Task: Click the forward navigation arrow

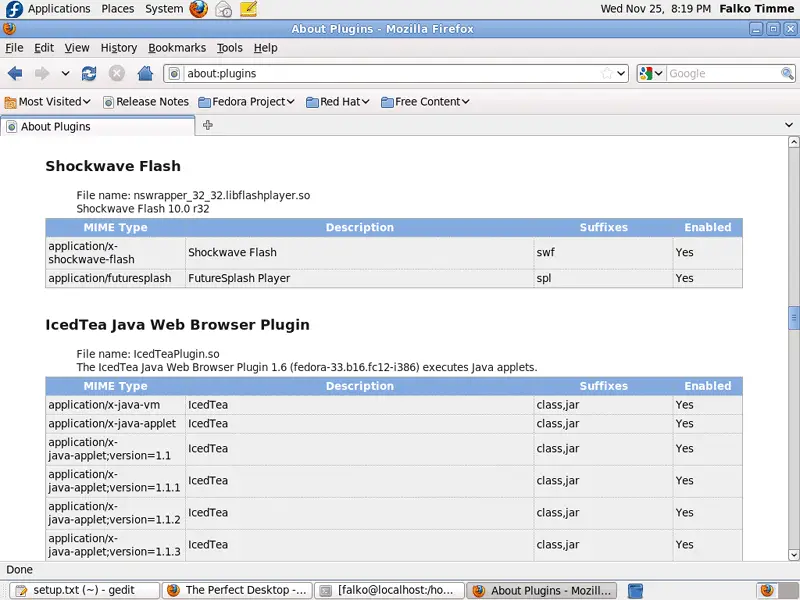Action: point(42,73)
